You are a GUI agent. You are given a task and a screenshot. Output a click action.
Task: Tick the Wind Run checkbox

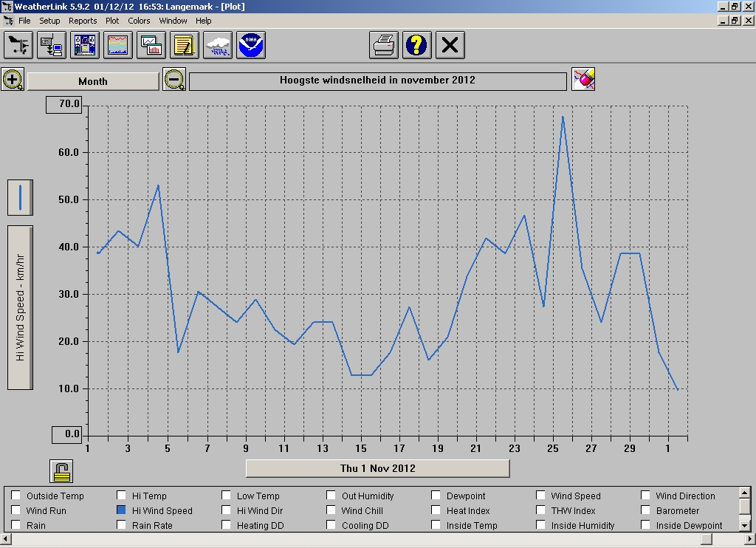[x=16, y=510]
